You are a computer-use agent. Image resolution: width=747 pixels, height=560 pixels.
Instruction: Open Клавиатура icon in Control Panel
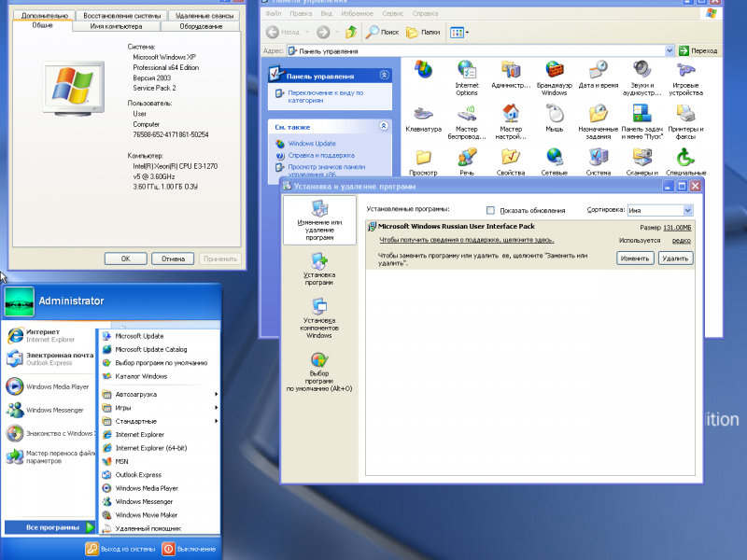point(423,119)
